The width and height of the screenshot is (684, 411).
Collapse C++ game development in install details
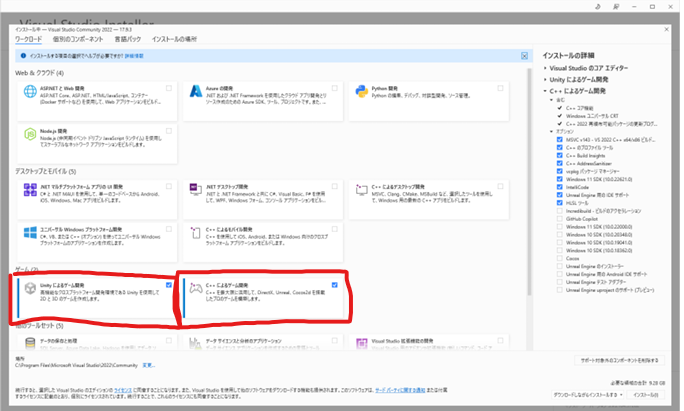(x=545, y=91)
